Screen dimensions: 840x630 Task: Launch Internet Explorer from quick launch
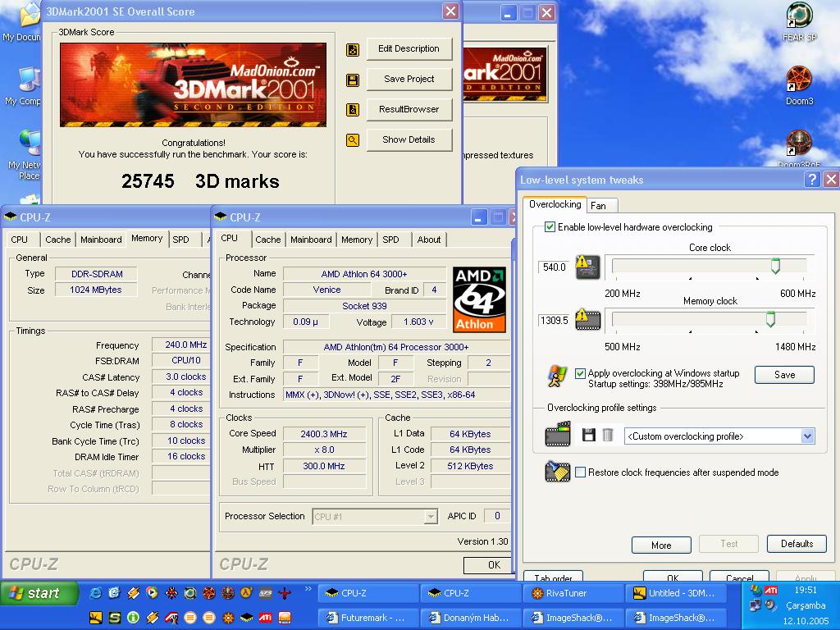click(95, 592)
